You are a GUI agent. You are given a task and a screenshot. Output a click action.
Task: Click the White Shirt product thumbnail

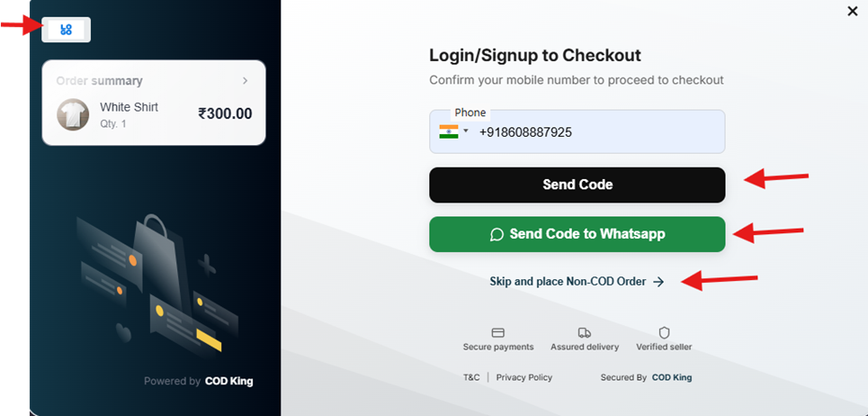[x=73, y=114]
